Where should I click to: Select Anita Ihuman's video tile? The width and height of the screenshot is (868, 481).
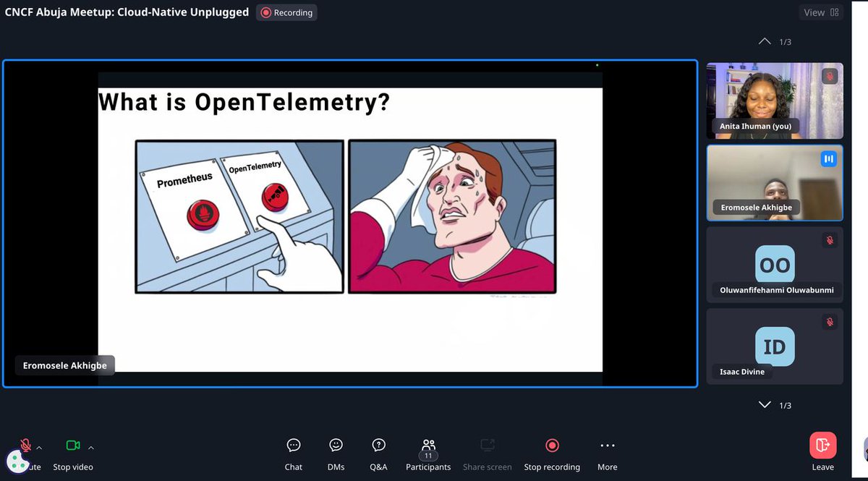tap(775, 101)
